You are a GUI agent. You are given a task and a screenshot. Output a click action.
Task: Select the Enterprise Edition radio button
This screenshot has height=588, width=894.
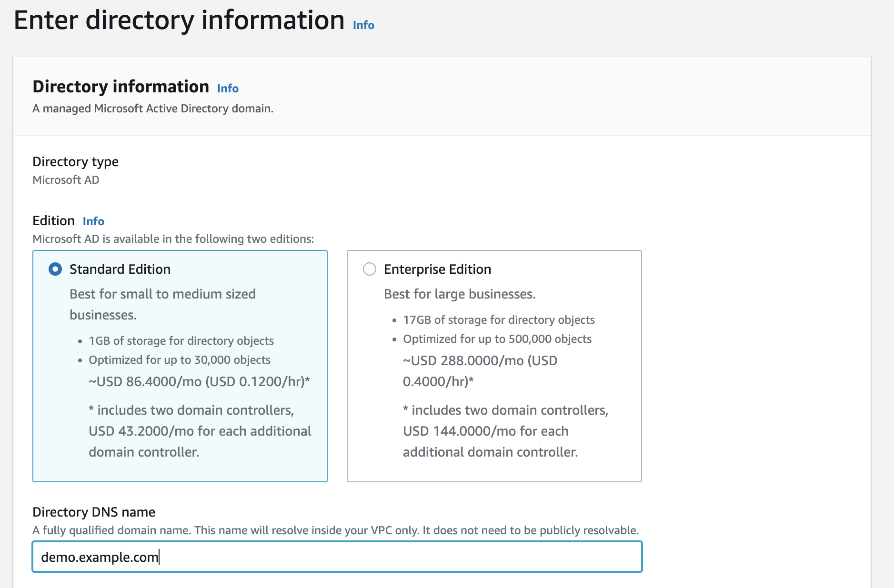pyautogui.click(x=370, y=269)
